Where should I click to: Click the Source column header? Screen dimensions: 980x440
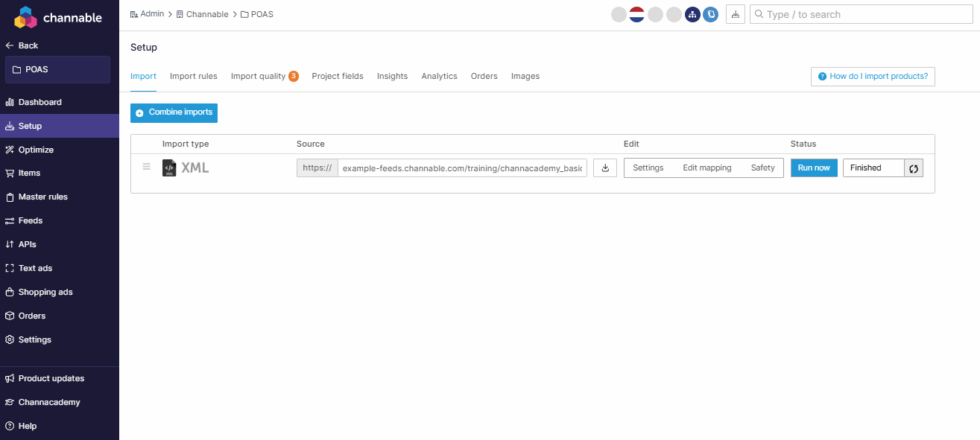click(x=311, y=144)
